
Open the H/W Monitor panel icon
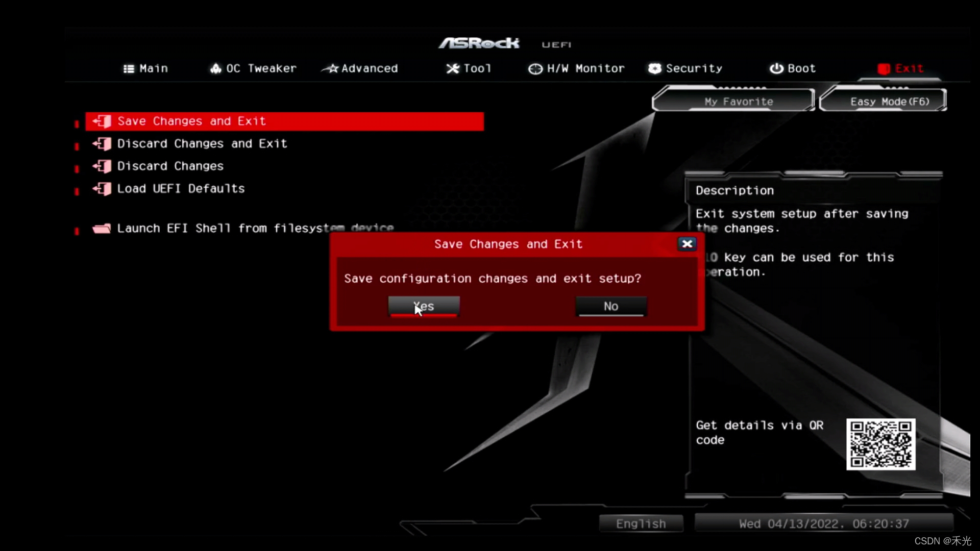[535, 68]
